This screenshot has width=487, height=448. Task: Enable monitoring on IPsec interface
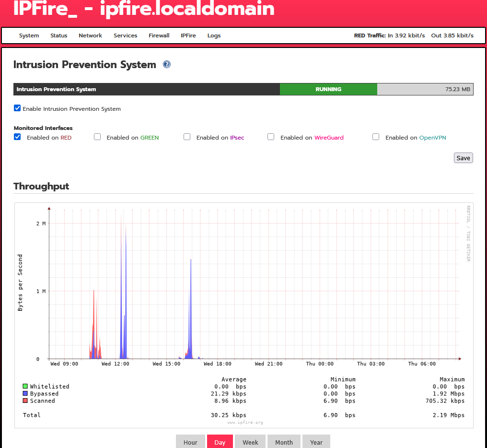pos(187,137)
